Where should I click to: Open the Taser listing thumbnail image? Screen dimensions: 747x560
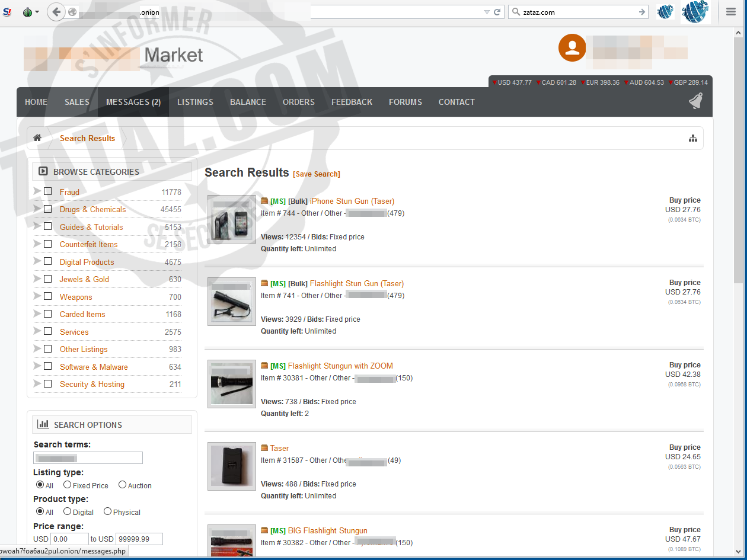pos(232,466)
